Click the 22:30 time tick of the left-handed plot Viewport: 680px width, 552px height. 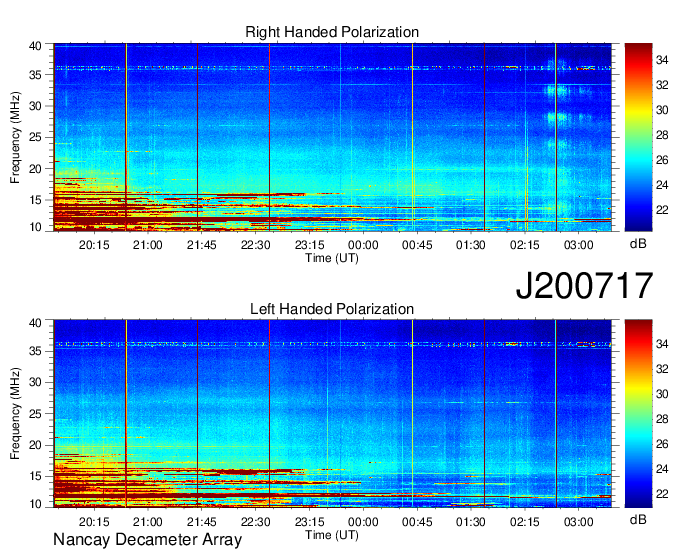click(x=255, y=522)
